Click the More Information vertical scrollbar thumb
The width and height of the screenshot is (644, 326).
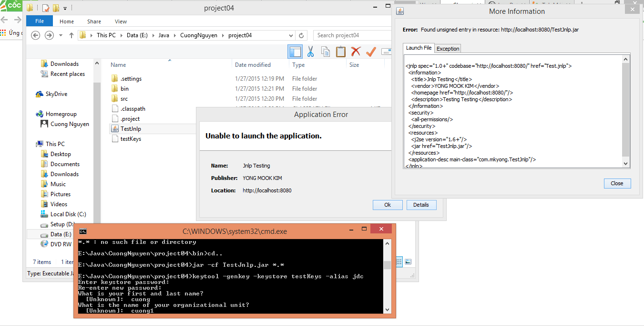(625, 110)
